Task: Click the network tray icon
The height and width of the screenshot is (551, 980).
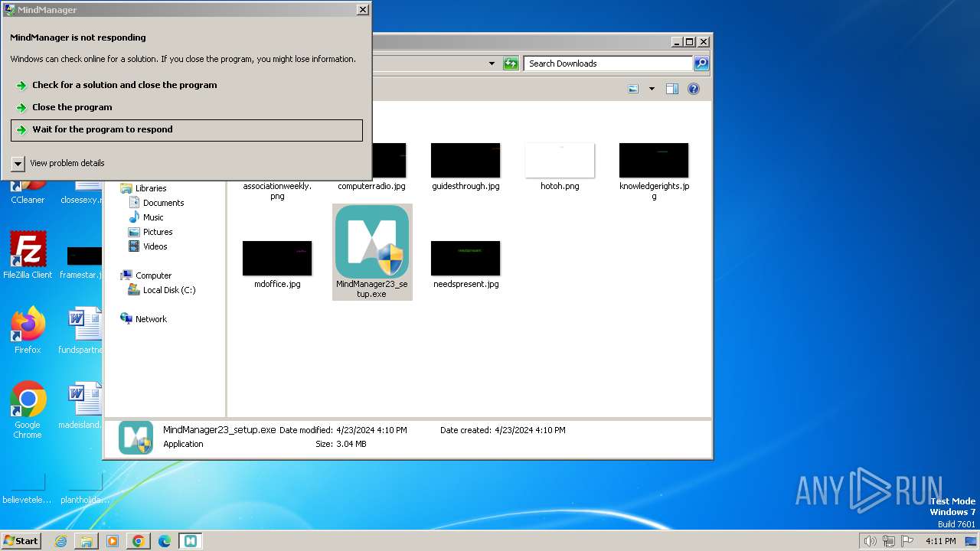Action: (889, 541)
